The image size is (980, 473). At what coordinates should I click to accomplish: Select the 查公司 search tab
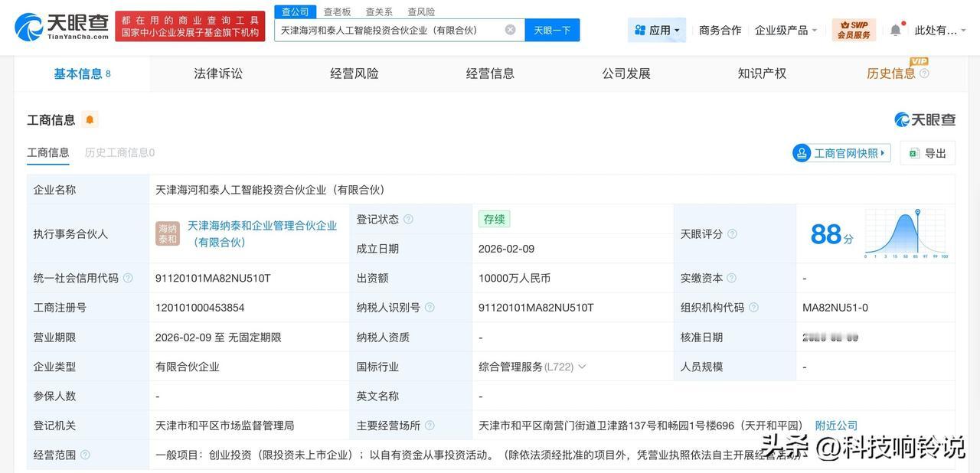[295, 11]
